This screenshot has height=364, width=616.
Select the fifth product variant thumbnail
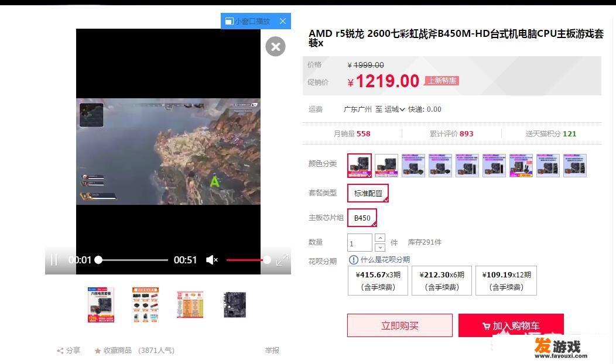click(467, 166)
